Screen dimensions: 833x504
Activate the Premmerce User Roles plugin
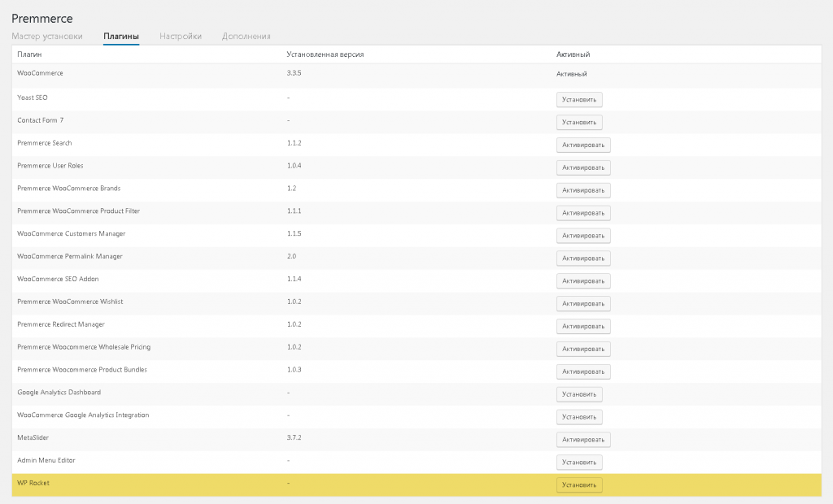pyautogui.click(x=583, y=167)
